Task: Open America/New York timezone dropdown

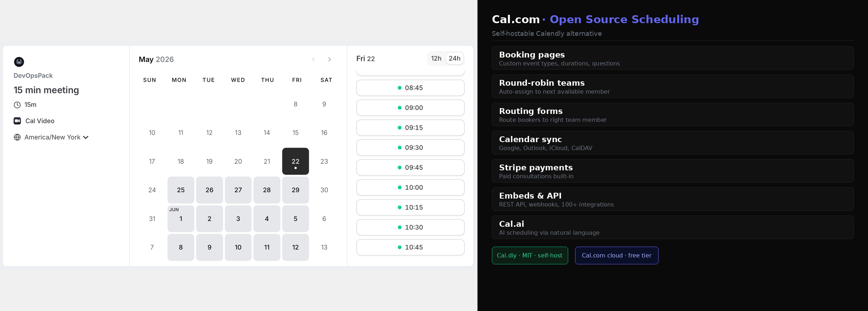Action: pyautogui.click(x=56, y=137)
